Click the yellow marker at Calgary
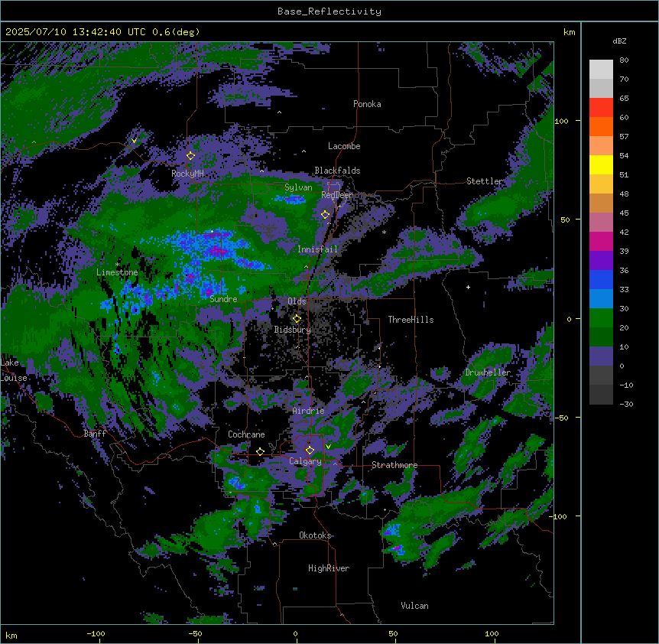This screenshot has width=659, height=644. point(310,450)
